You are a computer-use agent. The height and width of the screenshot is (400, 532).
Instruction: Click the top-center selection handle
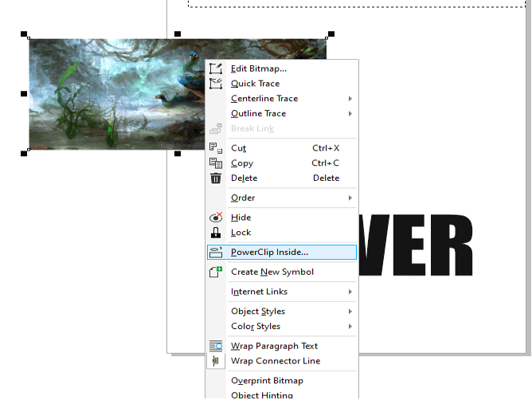click(x=178, y=33)
